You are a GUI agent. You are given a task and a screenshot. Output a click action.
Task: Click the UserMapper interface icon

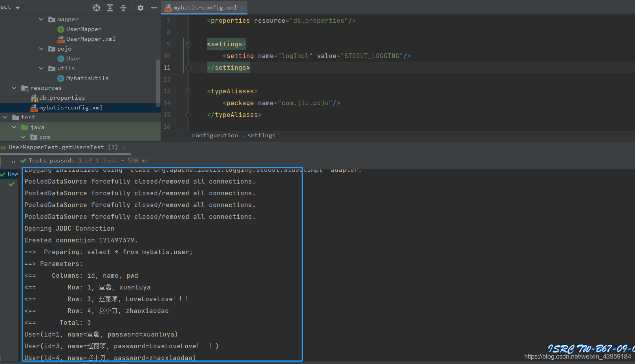point(61,29)
